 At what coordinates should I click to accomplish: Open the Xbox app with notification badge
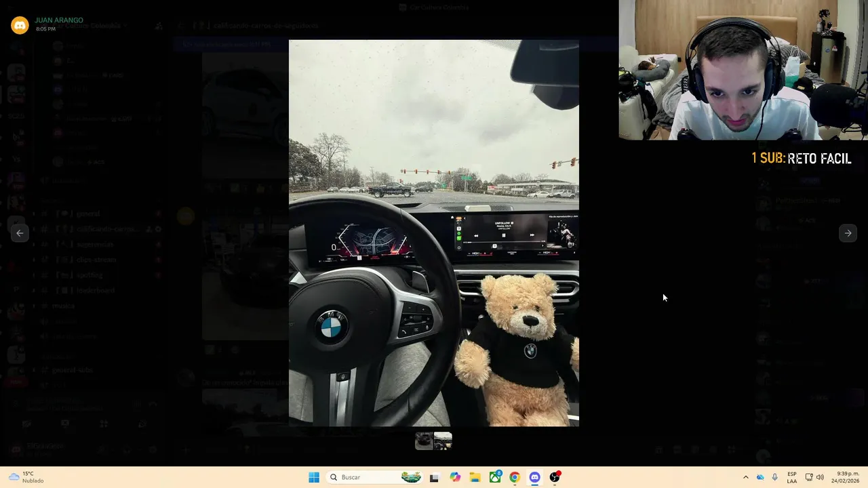point(495,477)
